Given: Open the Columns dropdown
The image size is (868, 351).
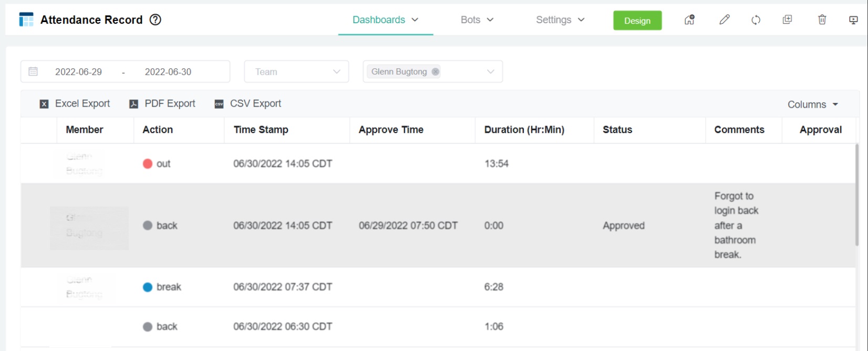Looking at the screenshot, I should point(812,105).
